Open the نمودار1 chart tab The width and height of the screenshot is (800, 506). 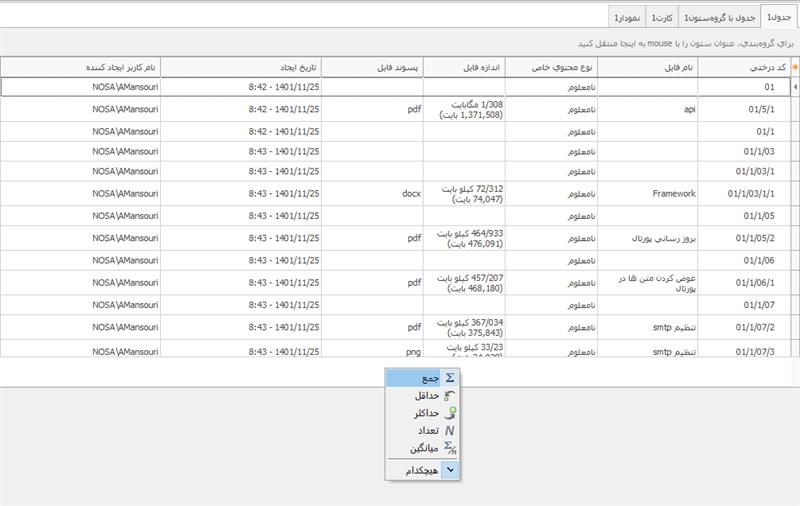pyautogui.click(x=628, y=17)
